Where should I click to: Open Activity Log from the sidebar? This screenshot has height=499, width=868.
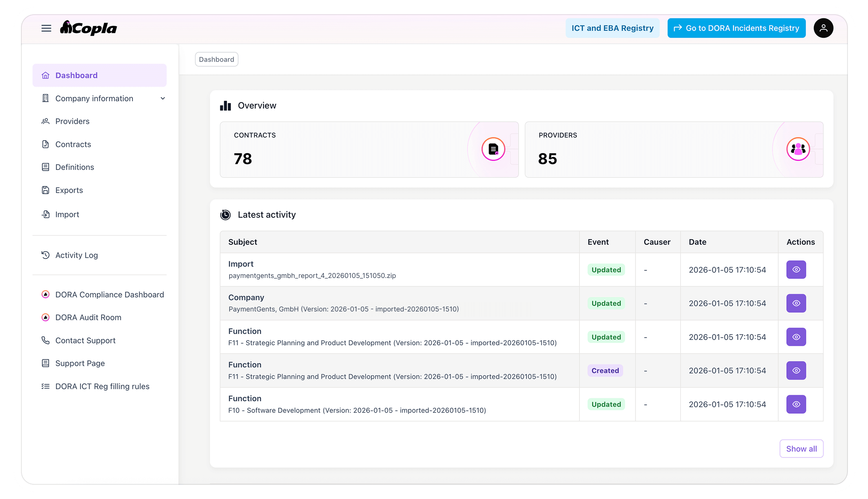[x=76, y=255]
